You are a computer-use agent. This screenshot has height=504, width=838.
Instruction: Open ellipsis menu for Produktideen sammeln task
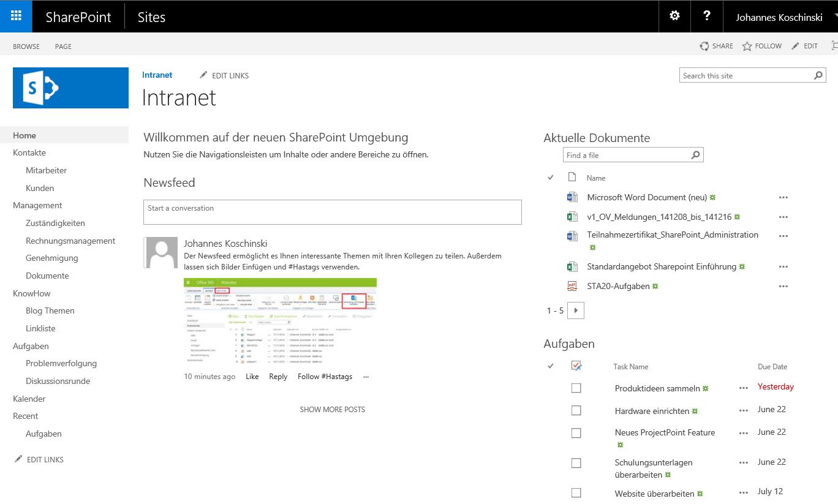(x=744, y=388)
